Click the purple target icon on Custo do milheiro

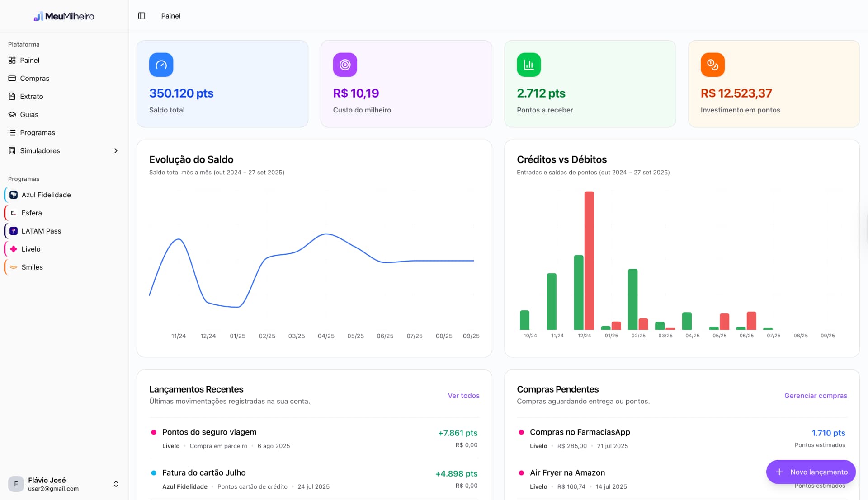345,65
